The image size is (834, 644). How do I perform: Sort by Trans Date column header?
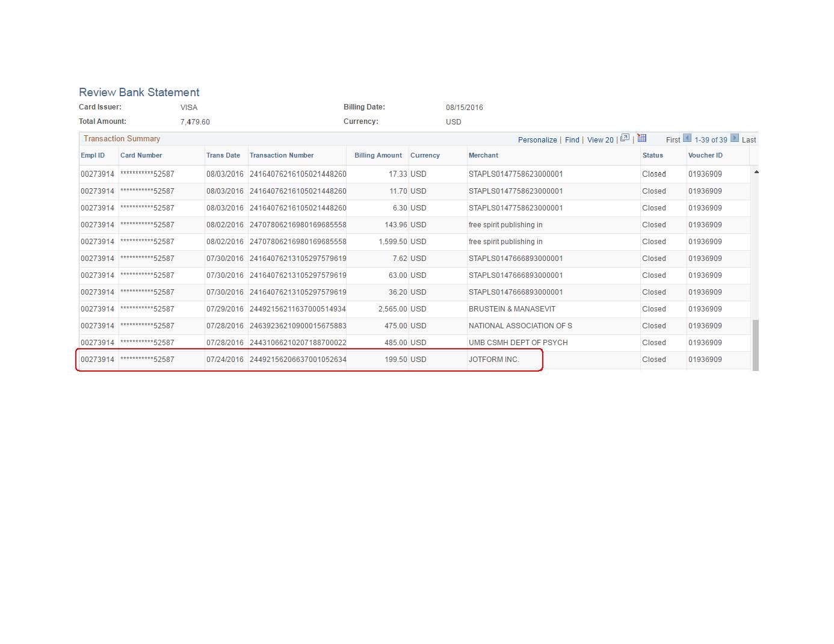click(x=223, y=155)
